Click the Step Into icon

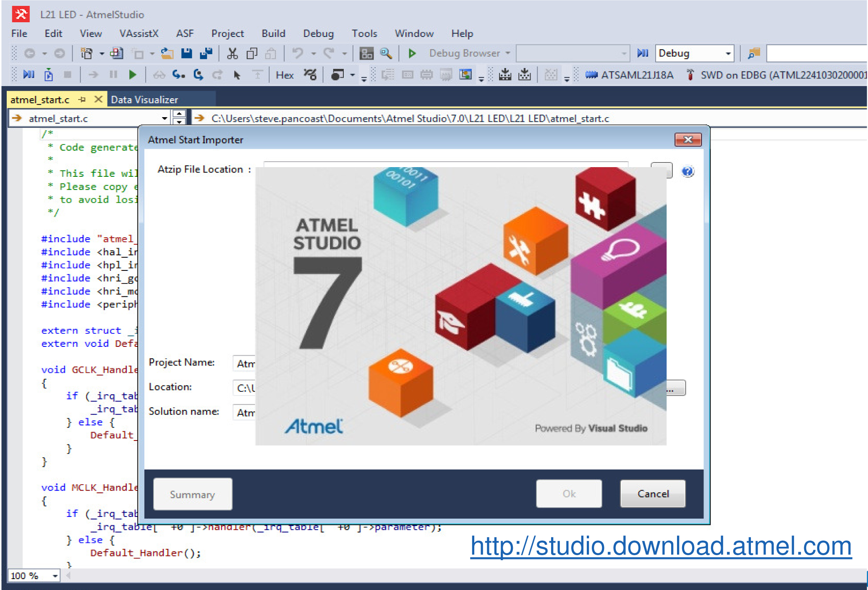pos(178,75)
